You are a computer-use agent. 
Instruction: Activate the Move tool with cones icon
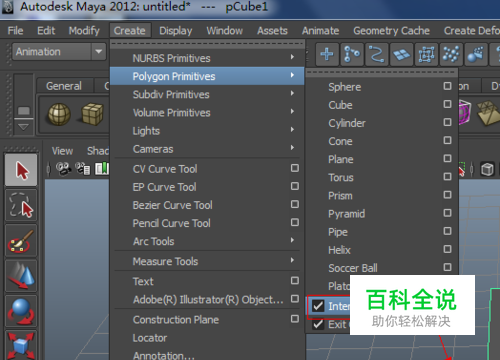click(21, 276)
